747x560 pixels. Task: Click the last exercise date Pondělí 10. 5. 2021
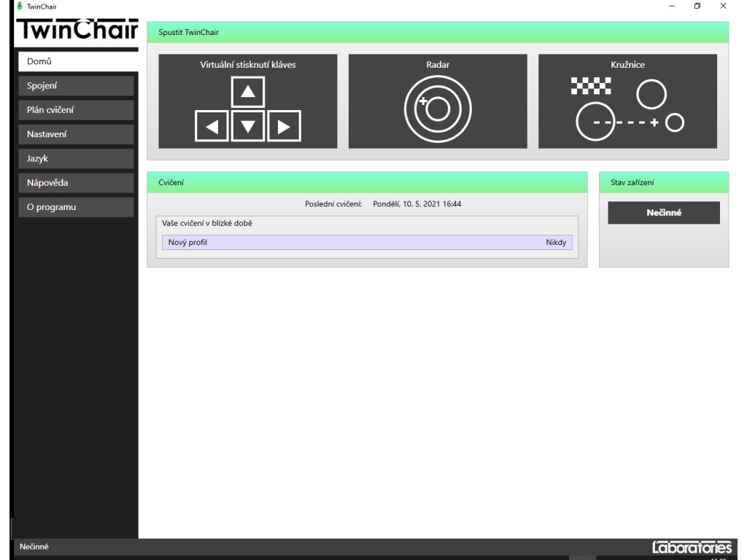(417, 204)
